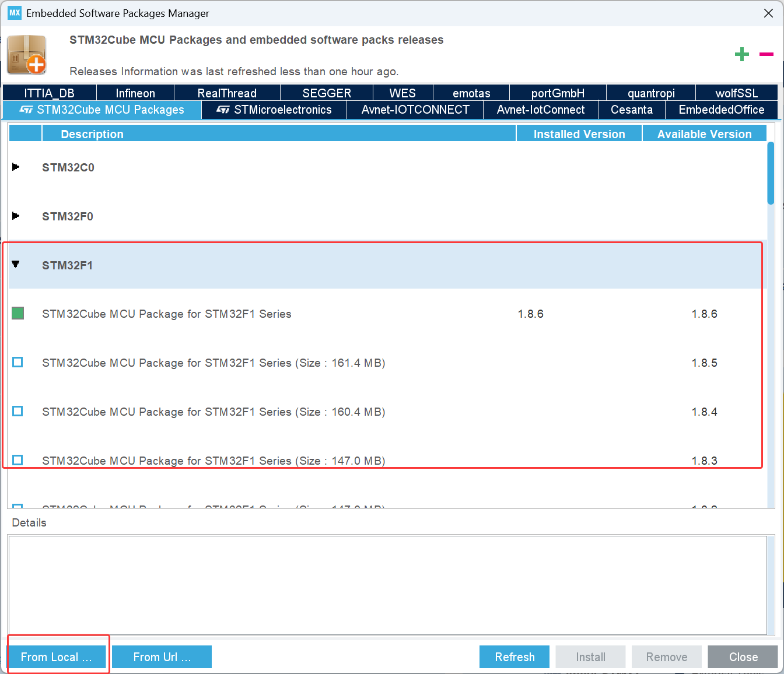Open the RealThread tab
This screenshot has height=674, width=784.
click(227, 93)
